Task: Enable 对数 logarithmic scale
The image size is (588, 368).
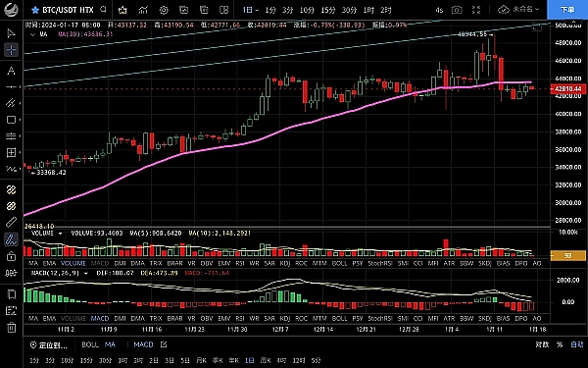Action: (x=542, y=344)
